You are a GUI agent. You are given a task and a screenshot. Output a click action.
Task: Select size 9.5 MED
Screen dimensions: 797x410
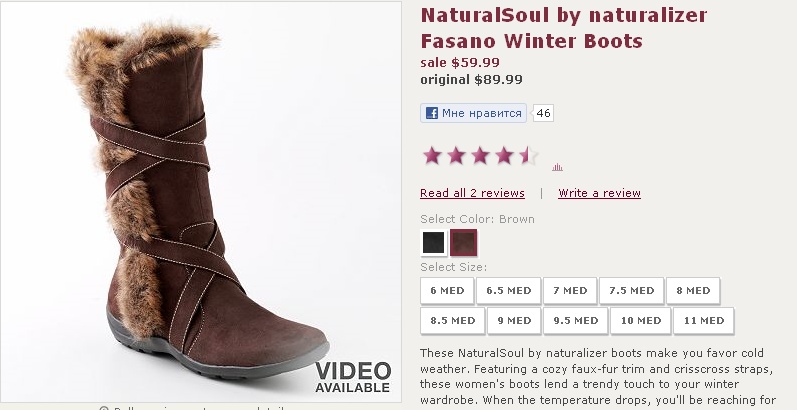pyautogui.click(x=575, y=321)
